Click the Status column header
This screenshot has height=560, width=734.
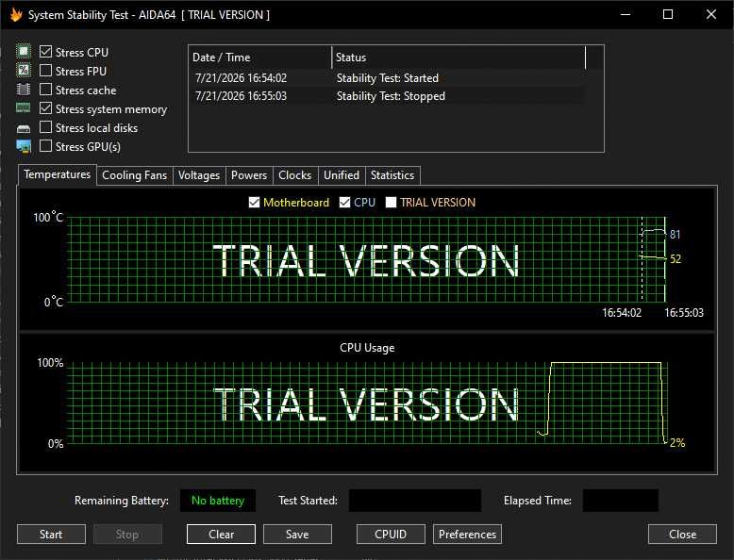coord(459,58)
